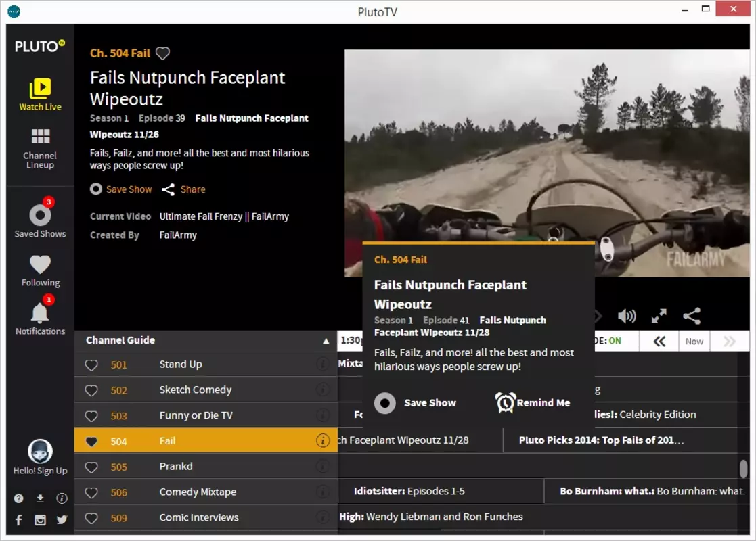Show info for the Comedy Mixtape channel
The image size is (756, 541).
click(x=323, y=492)
